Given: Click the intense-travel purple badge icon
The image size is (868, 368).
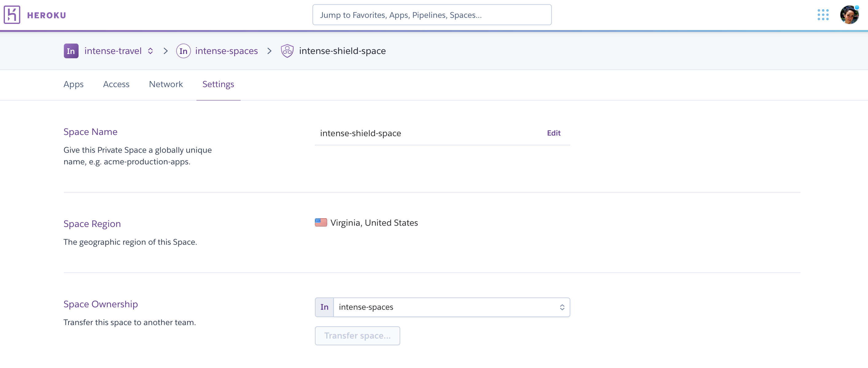Looking at the screenshot, I should click(71, 51).
